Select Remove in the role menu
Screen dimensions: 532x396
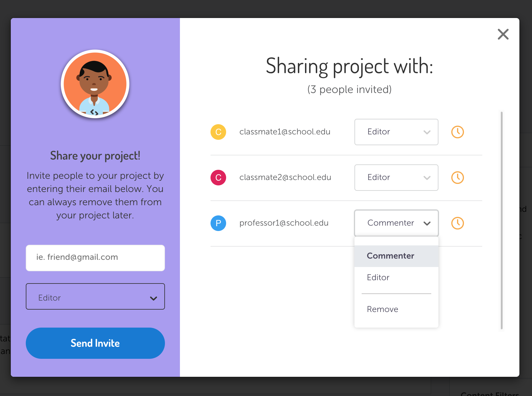click(x=382, y=309)
